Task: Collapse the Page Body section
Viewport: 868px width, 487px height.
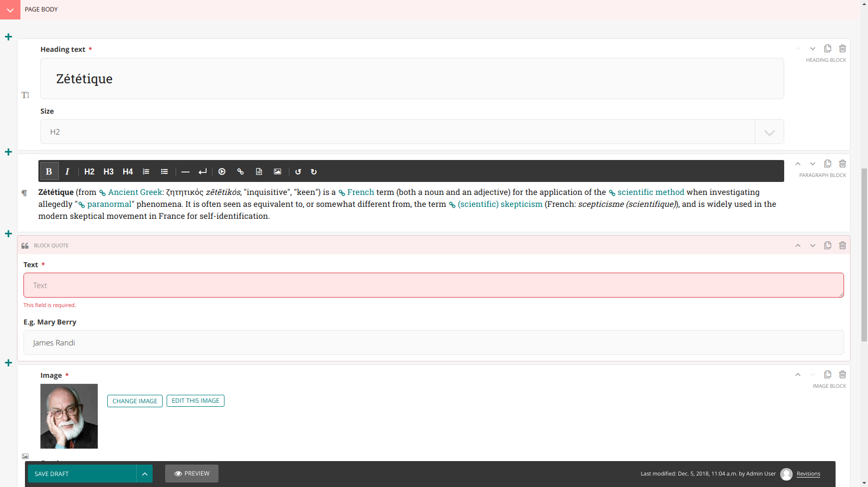Action: [10, 9]
